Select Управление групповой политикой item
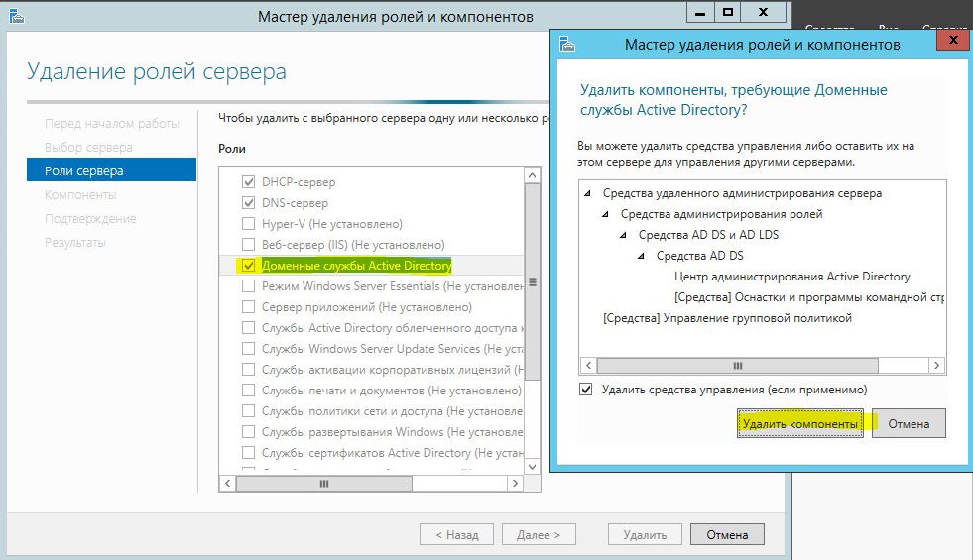The width and height of the screenshot is (973, 560). (727, 318)
